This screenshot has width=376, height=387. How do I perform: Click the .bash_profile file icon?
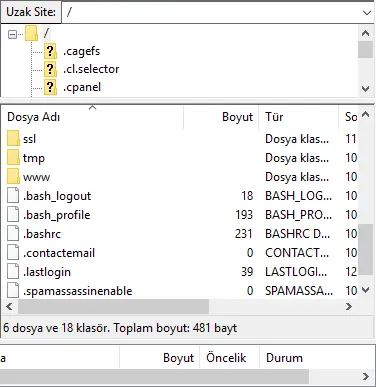point(13,214)
